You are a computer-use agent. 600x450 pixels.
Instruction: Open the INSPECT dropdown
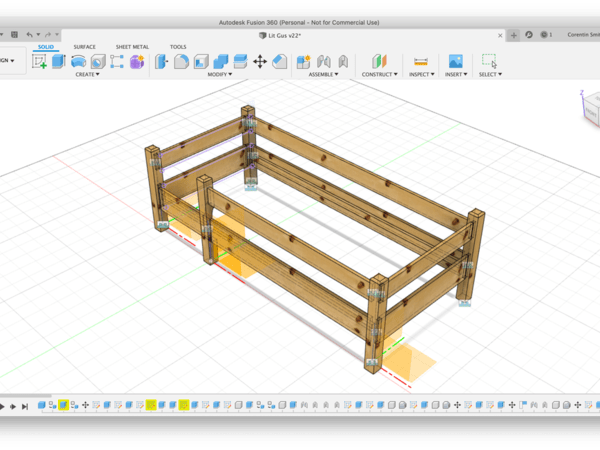coord(420,74)
